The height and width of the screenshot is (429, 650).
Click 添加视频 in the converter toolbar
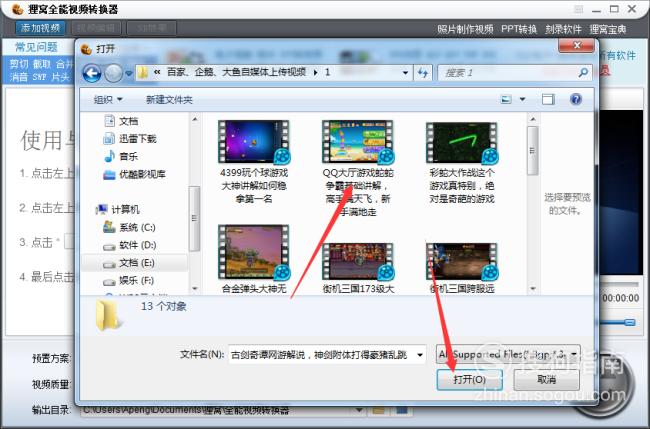coord(40,28)
